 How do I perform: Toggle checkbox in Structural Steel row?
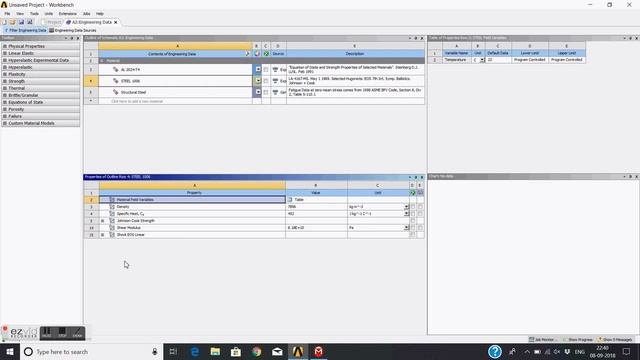click(266, 92)
